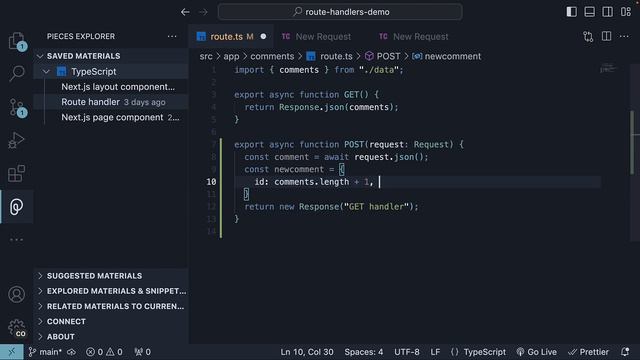
Task: Open the Extensions view icon
Action: [x=16, y=173]
